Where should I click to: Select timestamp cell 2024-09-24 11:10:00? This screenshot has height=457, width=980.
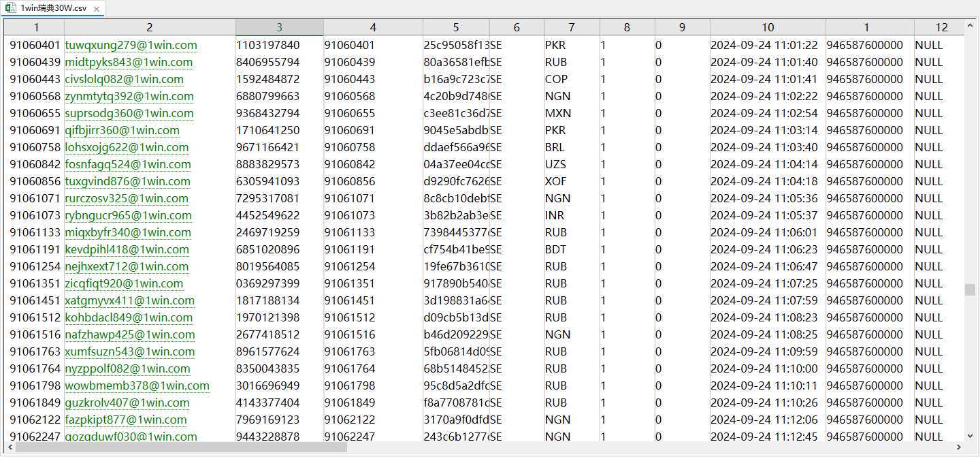(x=768, y=368)
